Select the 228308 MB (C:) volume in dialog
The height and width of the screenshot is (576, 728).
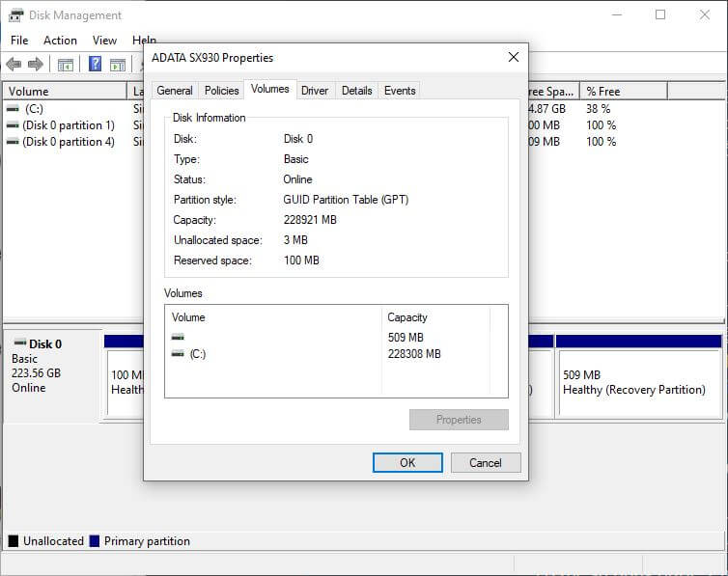point(329,354)
